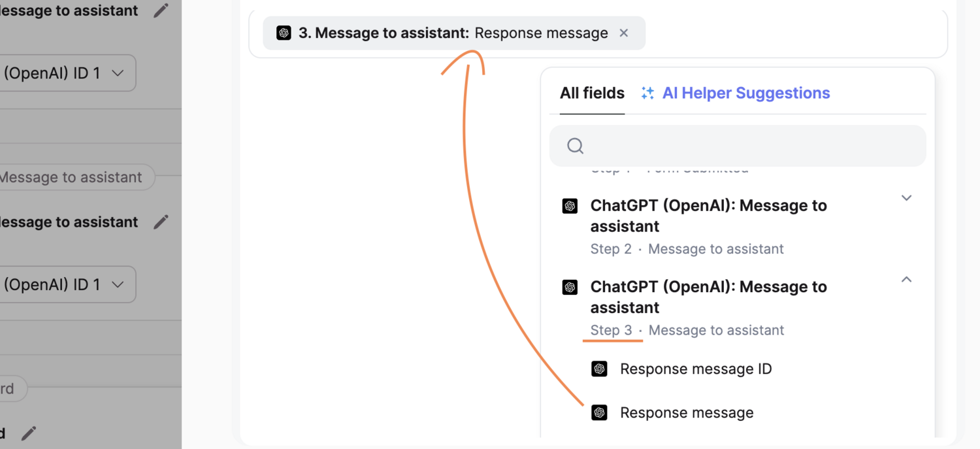Click the sparkle icon beside AI Helper Suggestions
980x449 pixels.
pyautogui.click(x=647, y=93)
